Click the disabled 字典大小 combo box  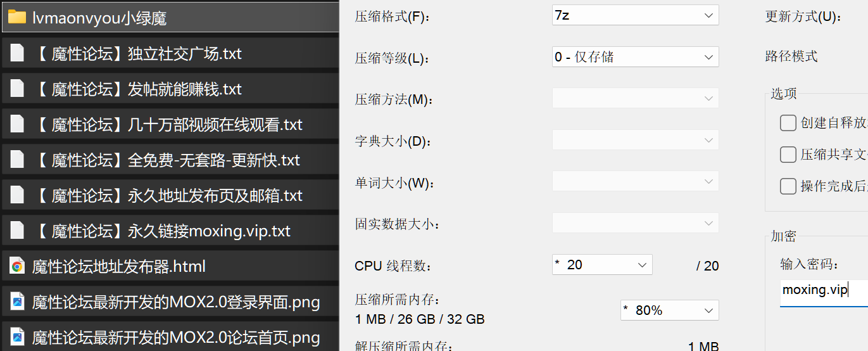tap(636, 141)
